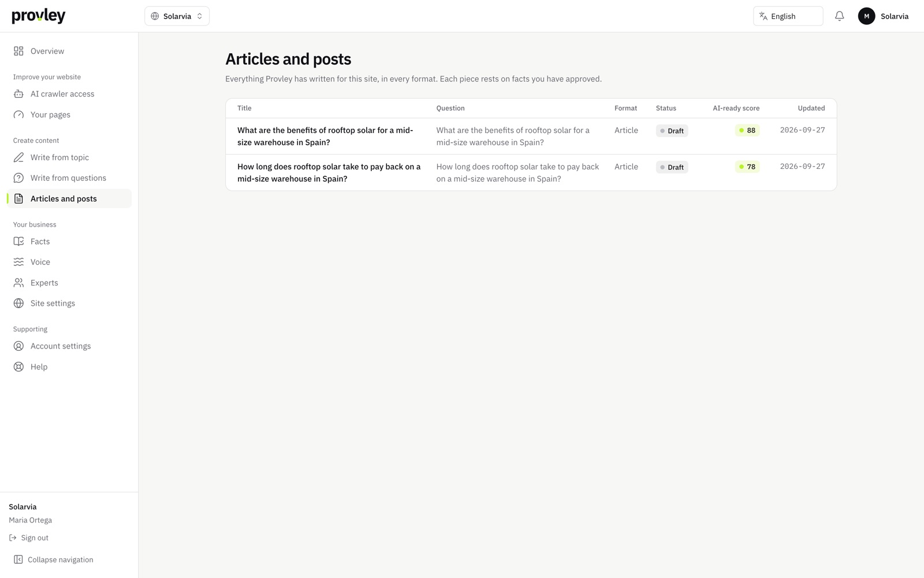Image resolution: width=924 pixels, height=578 pixels.
Task: Open notifications bell
Action: [839, 16]
